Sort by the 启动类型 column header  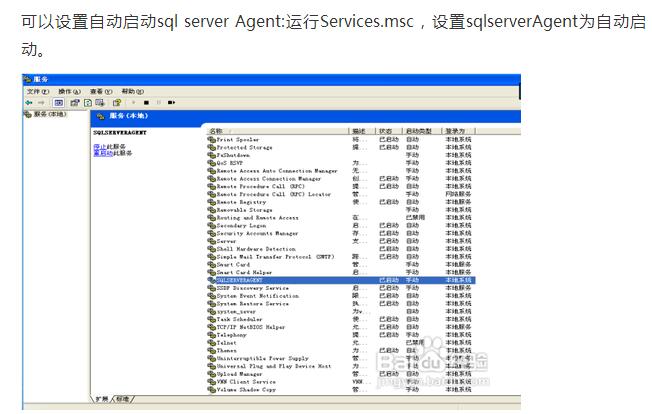[418, 131]
